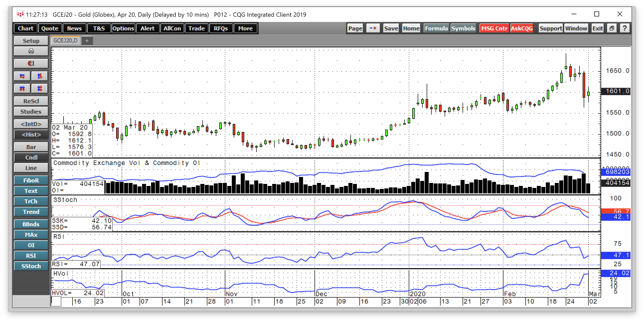This screenshot has height=322, width=644.
Task: Open the Setup sidebar button
Action: tap(31, 41)
